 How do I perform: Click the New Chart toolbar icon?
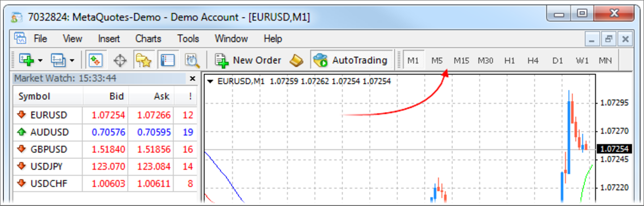[26, 60]
